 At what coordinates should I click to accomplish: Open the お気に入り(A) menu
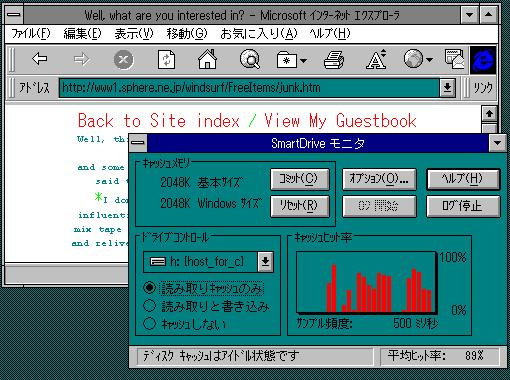(259, 34)
